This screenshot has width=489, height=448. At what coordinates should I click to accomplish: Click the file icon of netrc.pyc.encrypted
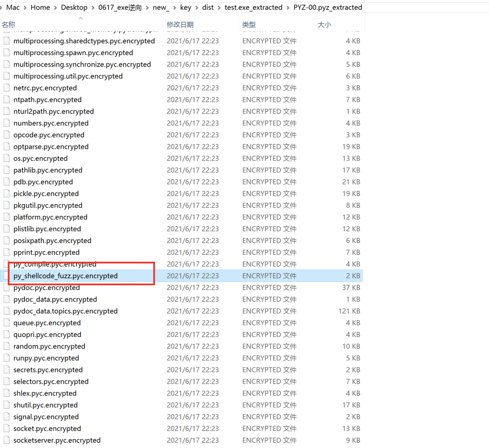click(x=6, y=88)
